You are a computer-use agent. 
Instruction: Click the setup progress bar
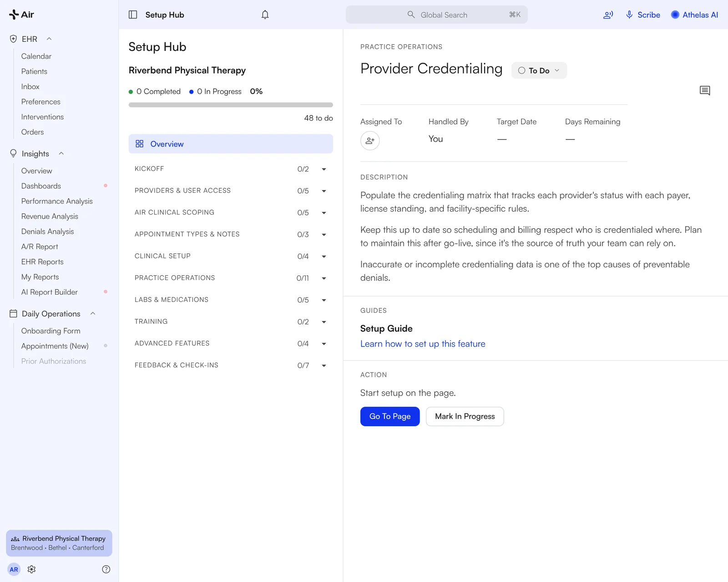[231, 105]
